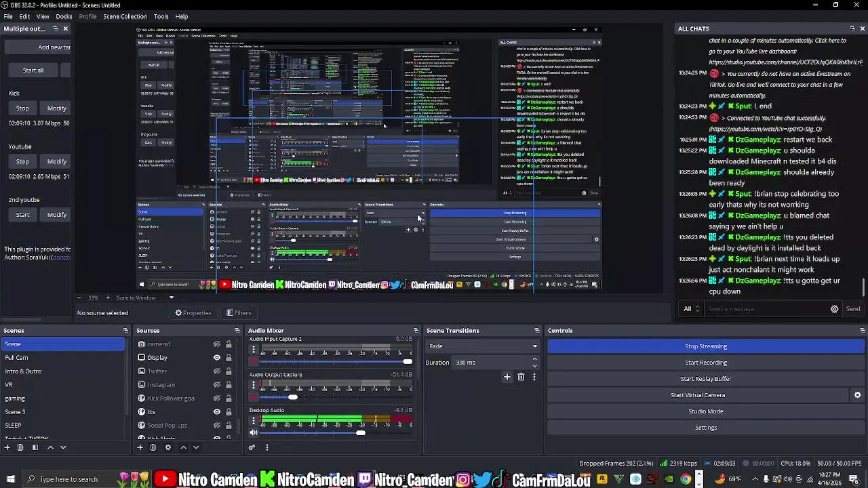Stop the Kick stream output
This screenshot has width=868, height=488.
point(22,108)
